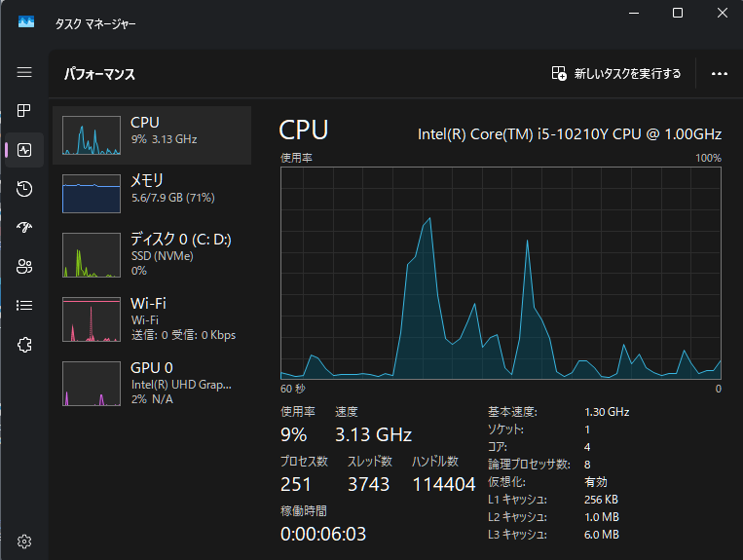Click the Task Manager app icon

26,21
